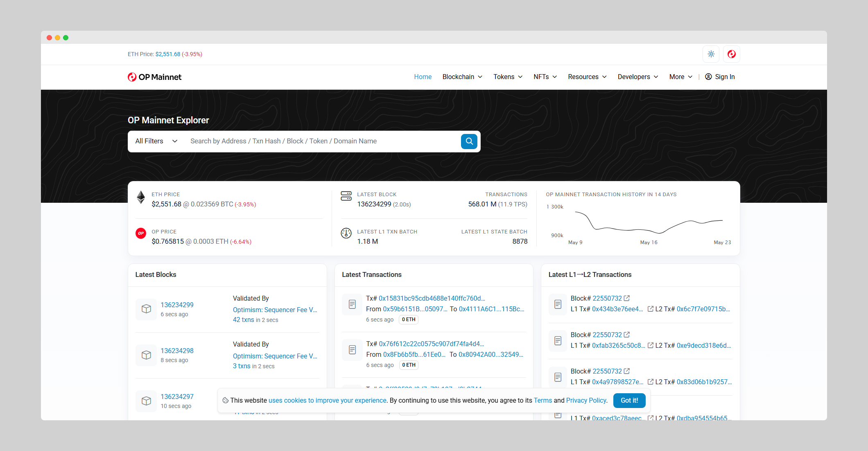
Task: Click document icon for Tx 0x76f612c22c...
Action: [x=352, y=350]
